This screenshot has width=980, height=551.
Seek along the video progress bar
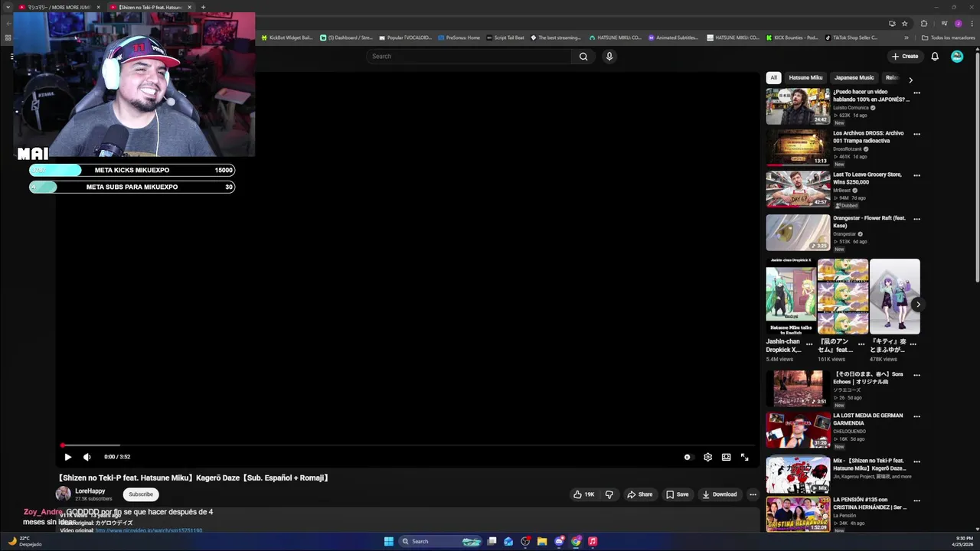click(407, 445)
